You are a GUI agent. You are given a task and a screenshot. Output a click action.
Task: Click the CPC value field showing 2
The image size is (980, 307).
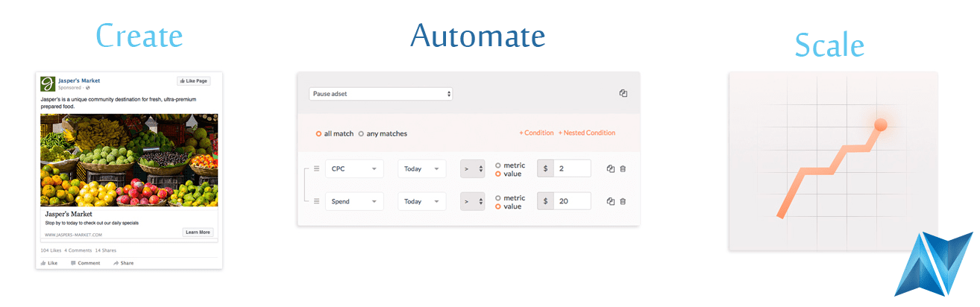tap(572, 168)
